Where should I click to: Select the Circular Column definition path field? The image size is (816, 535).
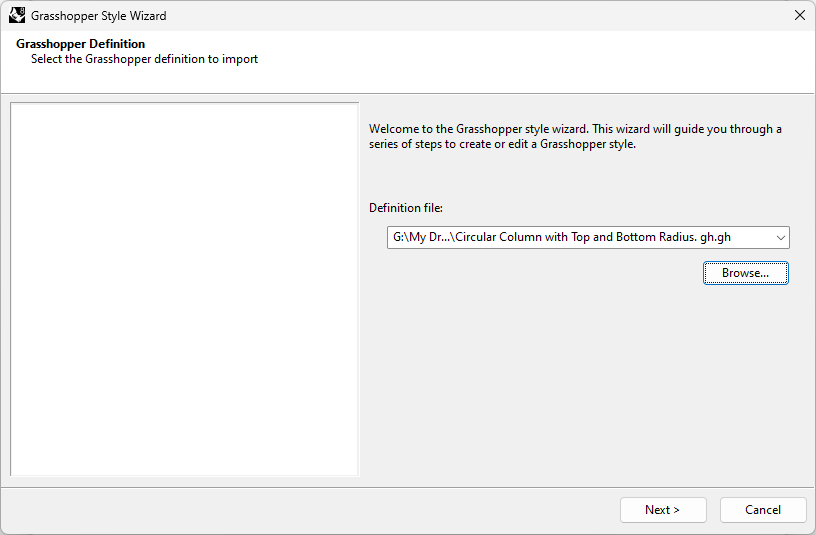(x=588, y=237)
